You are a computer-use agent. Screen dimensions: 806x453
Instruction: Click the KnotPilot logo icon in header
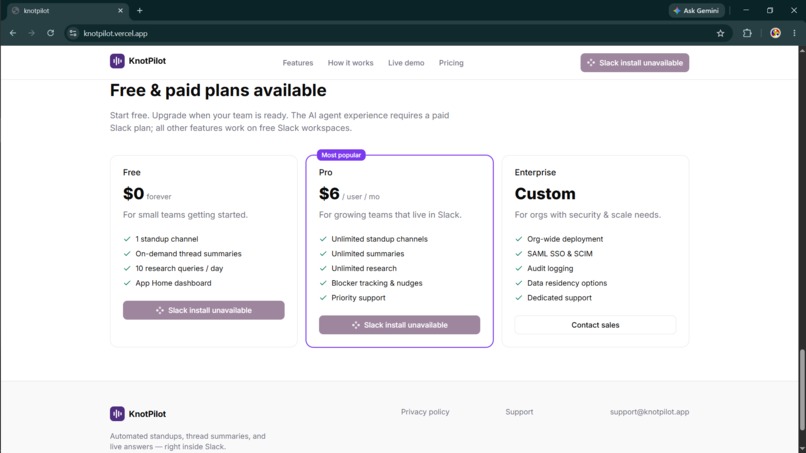point(117,61)
